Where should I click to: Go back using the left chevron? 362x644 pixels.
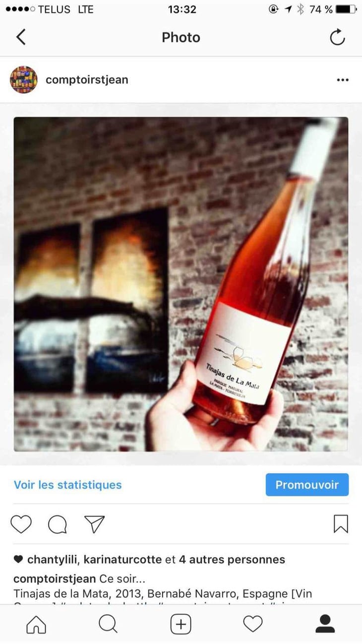21,37
